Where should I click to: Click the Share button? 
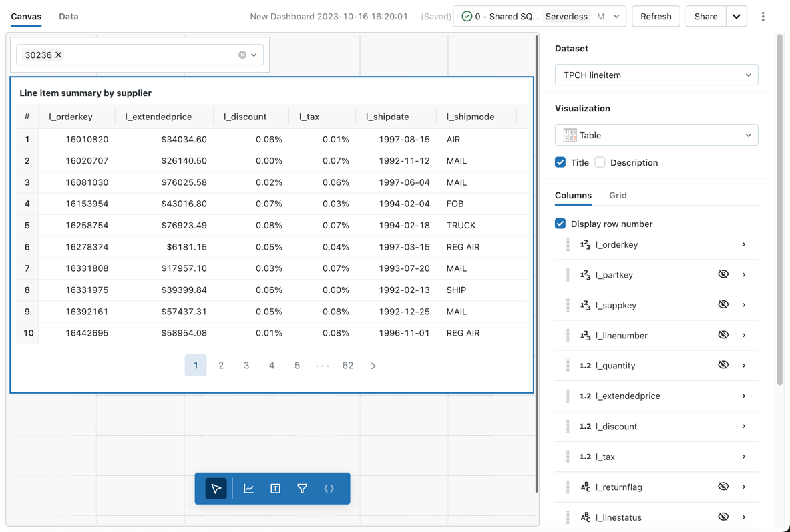(x=705, y=16)
